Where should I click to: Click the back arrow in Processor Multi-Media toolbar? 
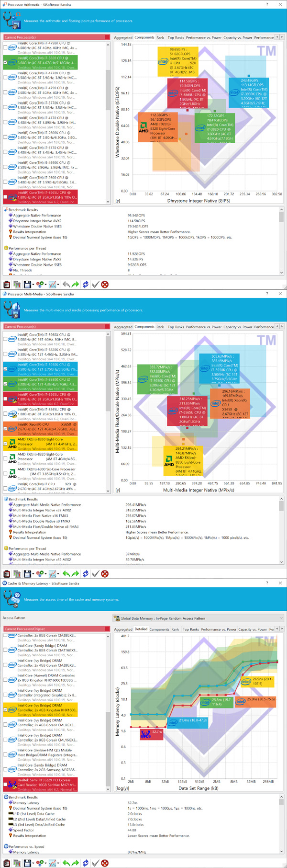(66, 574)
